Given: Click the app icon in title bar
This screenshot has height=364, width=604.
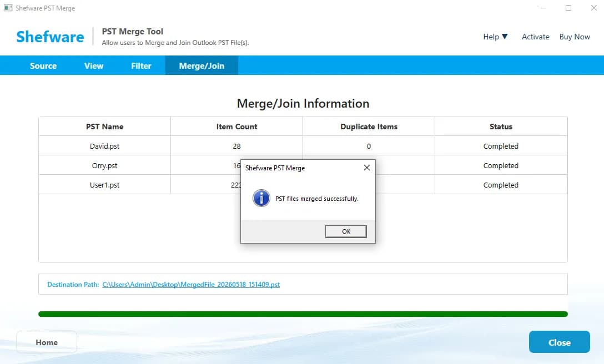Looking at the screenshot, I should 8,8.
